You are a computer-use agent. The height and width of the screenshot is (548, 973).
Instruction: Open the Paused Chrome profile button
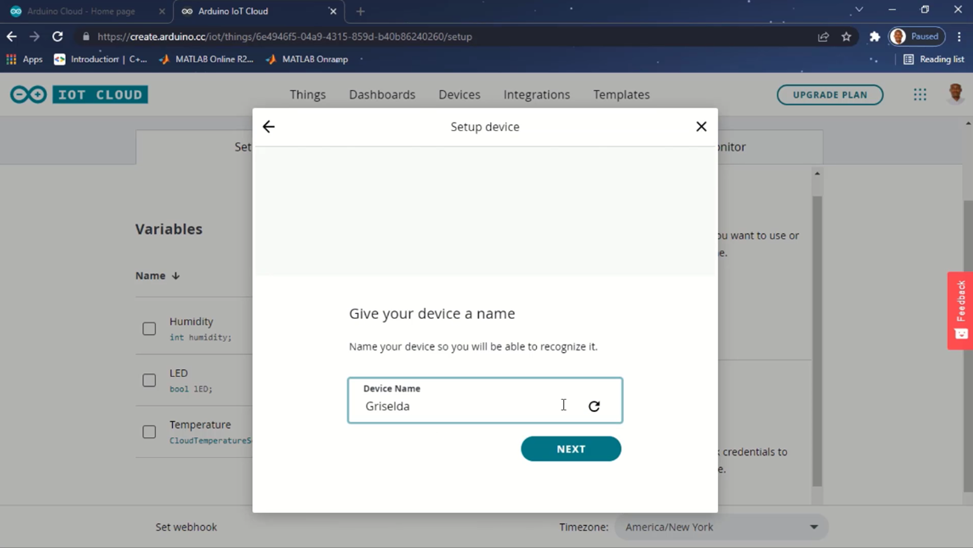[917, 37]
